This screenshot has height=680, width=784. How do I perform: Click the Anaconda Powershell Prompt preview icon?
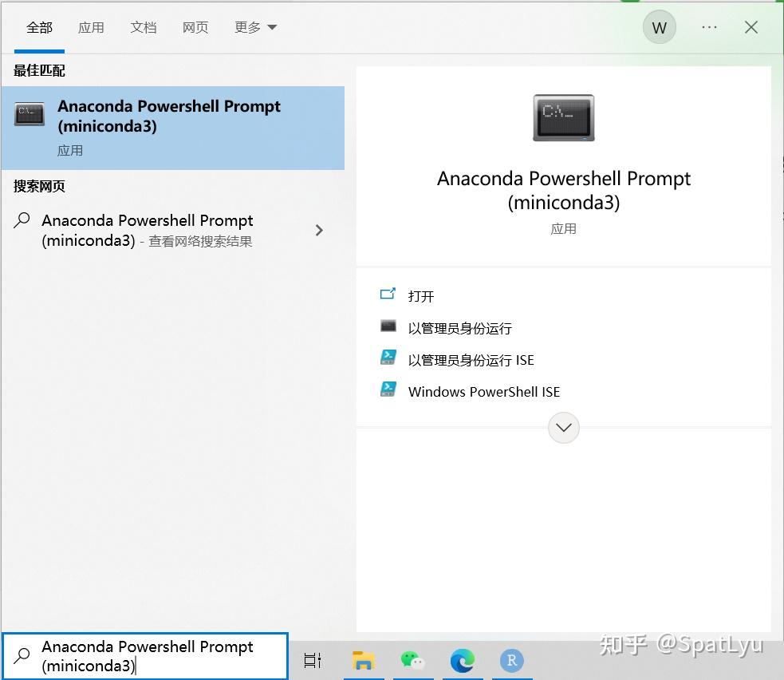[564, 117]
